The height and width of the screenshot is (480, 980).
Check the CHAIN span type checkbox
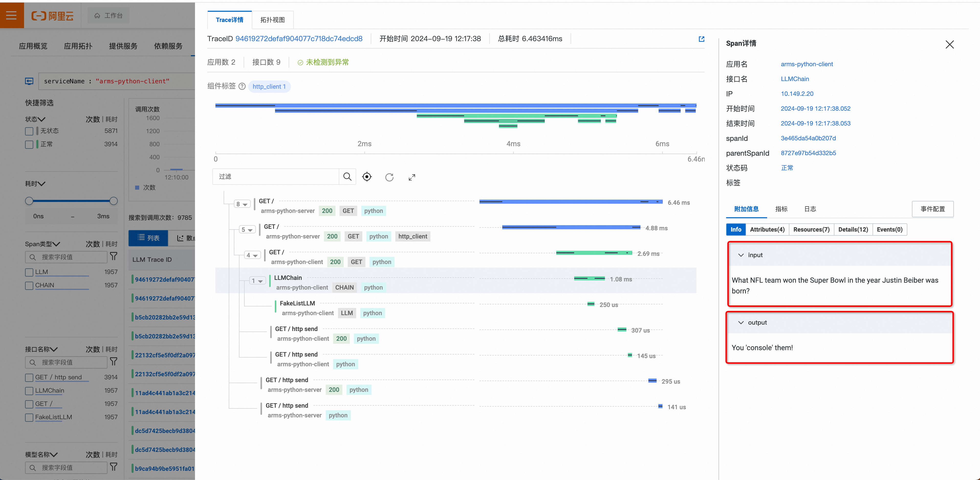[x=29, y=285]
